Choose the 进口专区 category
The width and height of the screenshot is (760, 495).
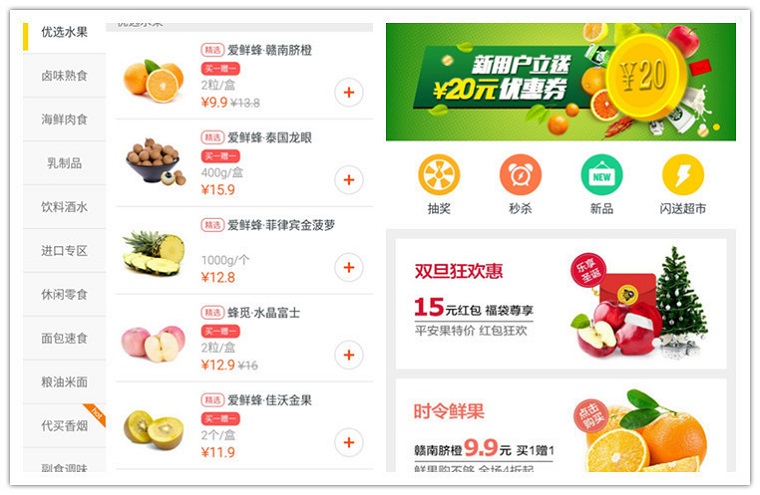click(x=64, y=251)
